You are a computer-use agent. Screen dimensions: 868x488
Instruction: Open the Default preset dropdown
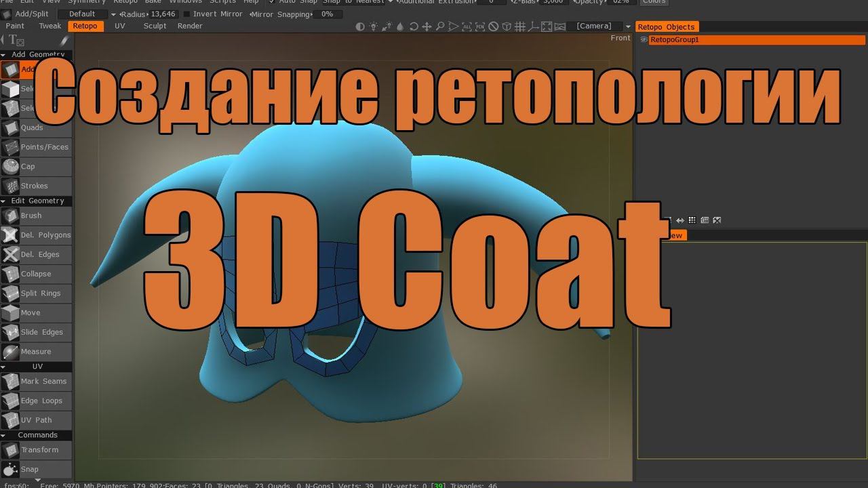point(87,14)
